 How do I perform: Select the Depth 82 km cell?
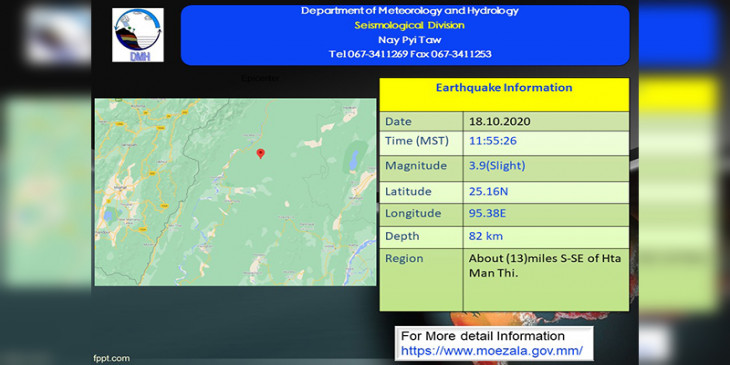point(546,237)
